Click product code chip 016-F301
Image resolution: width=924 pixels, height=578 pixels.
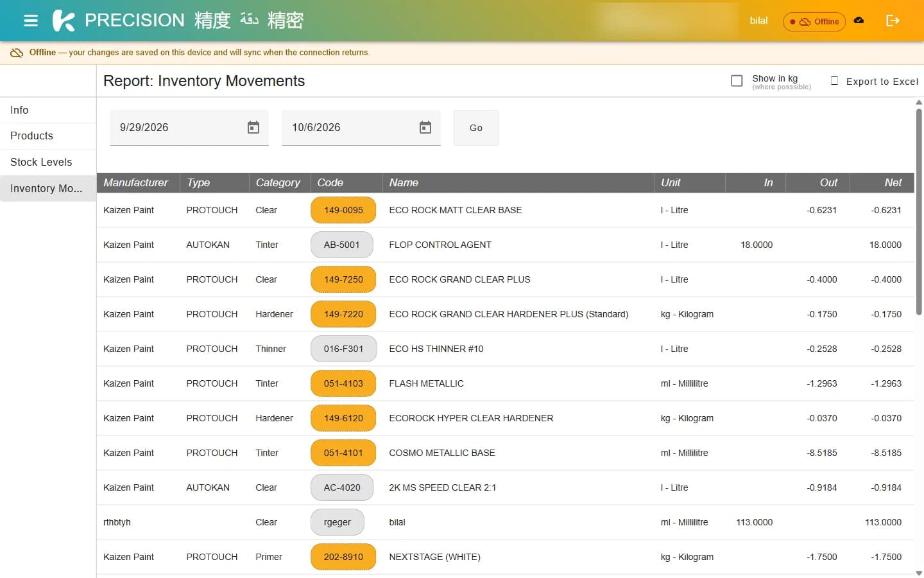click(343, 349)
